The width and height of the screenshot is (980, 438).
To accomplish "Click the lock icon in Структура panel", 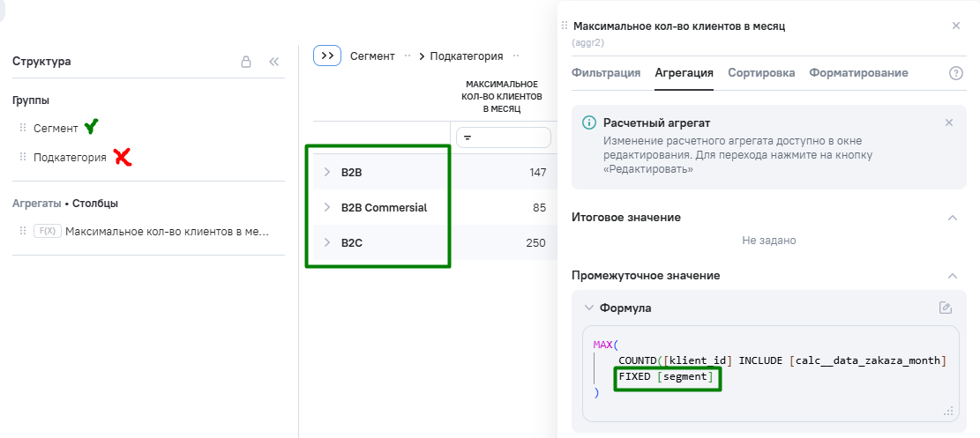I will 246,61.
